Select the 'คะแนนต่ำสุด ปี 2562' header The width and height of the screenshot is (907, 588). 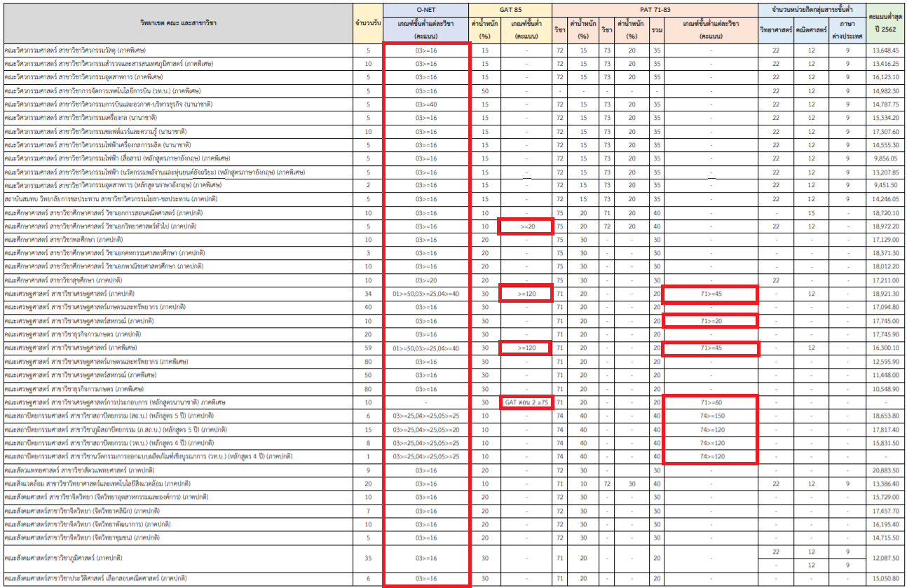[885, 24]
